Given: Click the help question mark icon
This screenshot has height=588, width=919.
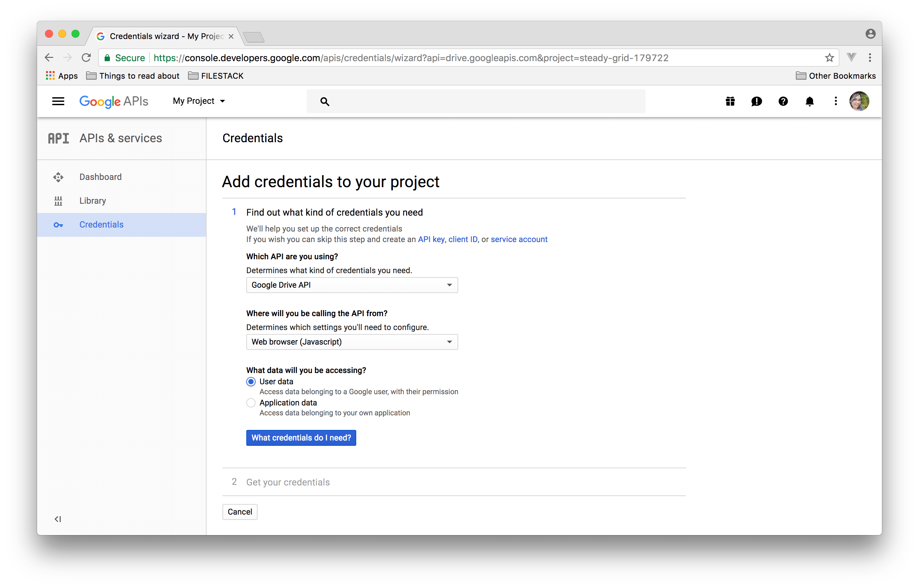Looking at the screenshot, I should [x=782, y=101].
